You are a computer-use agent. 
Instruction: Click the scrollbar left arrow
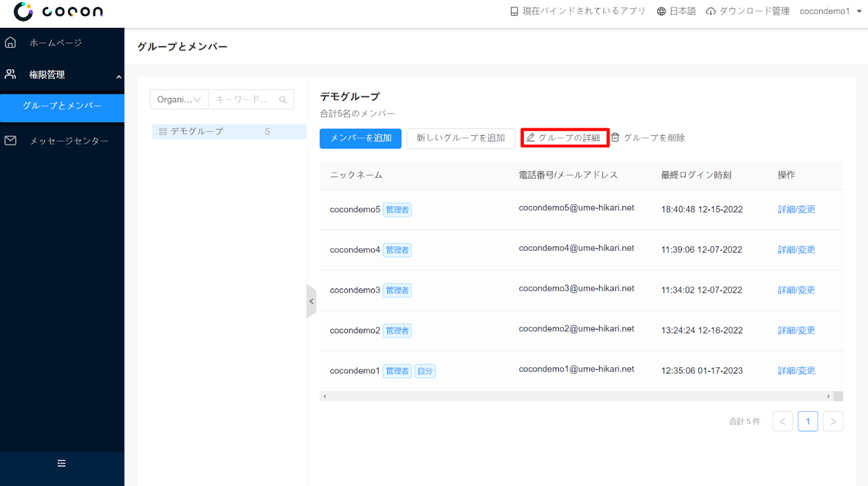pos(325,396)
